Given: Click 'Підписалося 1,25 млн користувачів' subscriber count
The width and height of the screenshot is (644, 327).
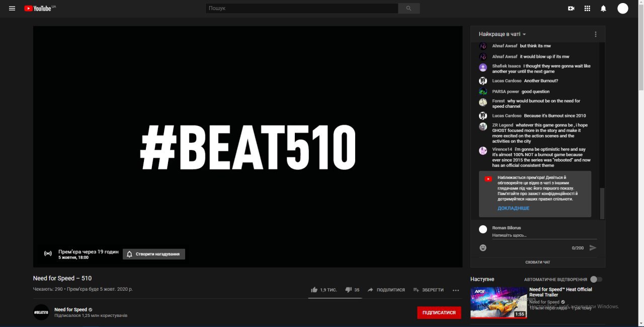Looking at the screenshot, I should tap(91, 315).
